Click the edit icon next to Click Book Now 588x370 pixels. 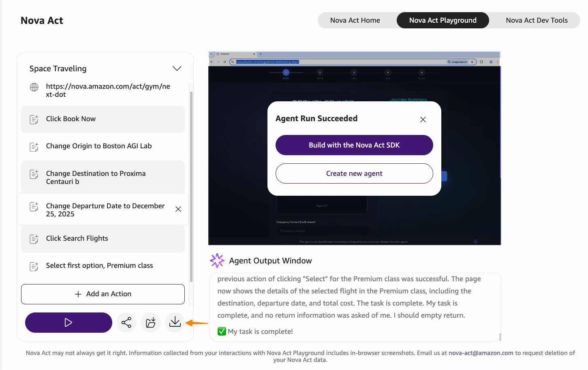(34, 120)
